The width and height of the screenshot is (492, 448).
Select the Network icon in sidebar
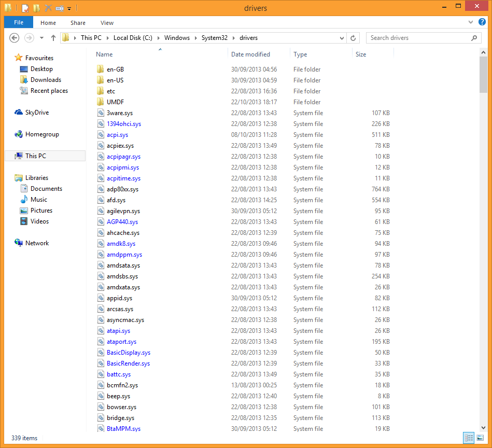(x=19, y=243)
